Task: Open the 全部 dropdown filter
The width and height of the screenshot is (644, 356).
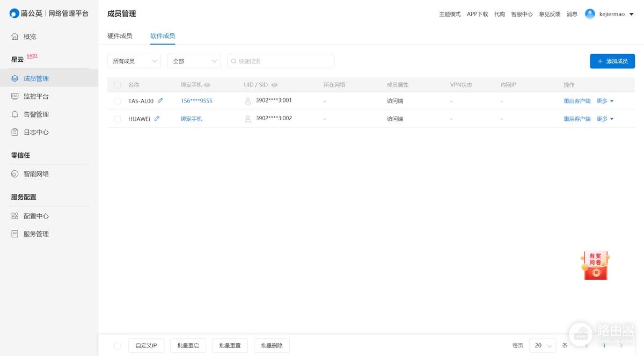Action: [194, 61]
